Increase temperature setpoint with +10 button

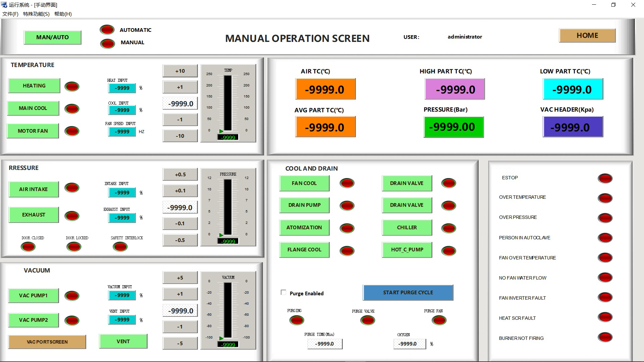coord(180,71)
